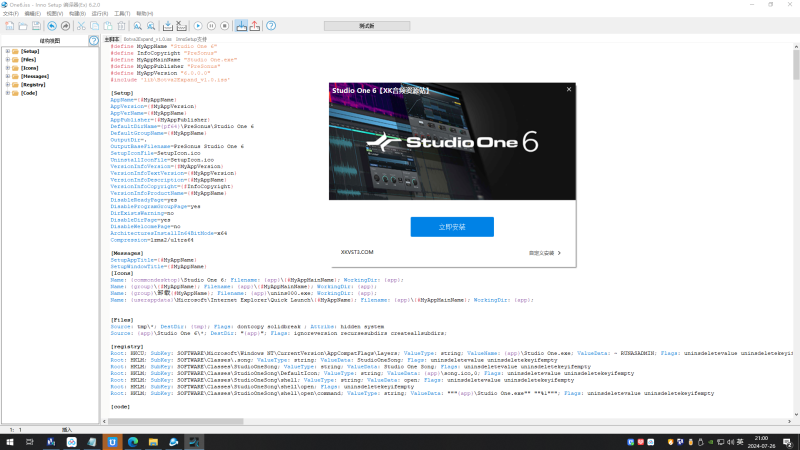The image size is (800, 450).
Task: Open Task View on the taskbar
Action: click(x=30, y=442)
